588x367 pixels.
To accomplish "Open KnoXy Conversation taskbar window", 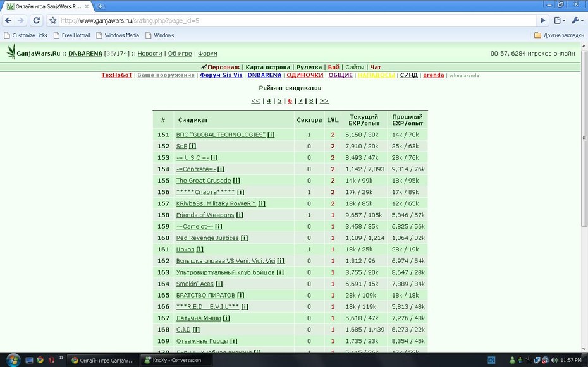I will (x=173, y=360).
